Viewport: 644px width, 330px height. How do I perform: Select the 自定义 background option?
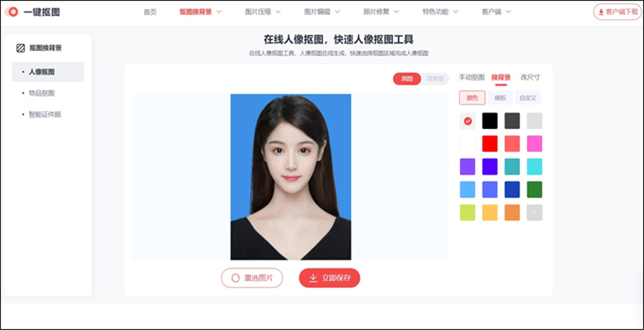(x=529, y=98)
